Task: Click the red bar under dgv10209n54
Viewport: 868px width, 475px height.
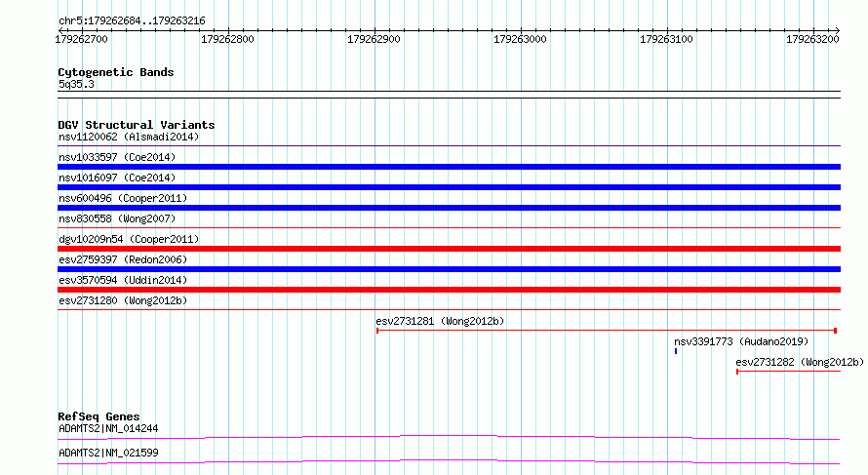Action: pyautogui.click(x=449, y=249)
